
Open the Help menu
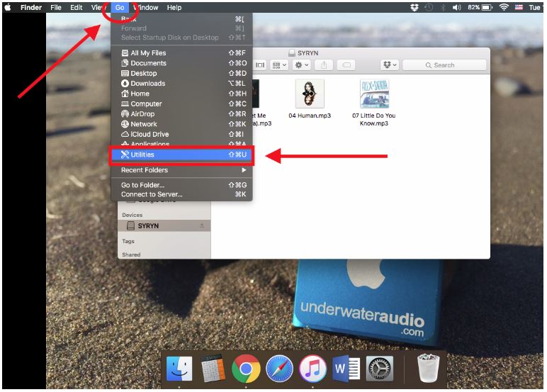[x=174, y=7]
